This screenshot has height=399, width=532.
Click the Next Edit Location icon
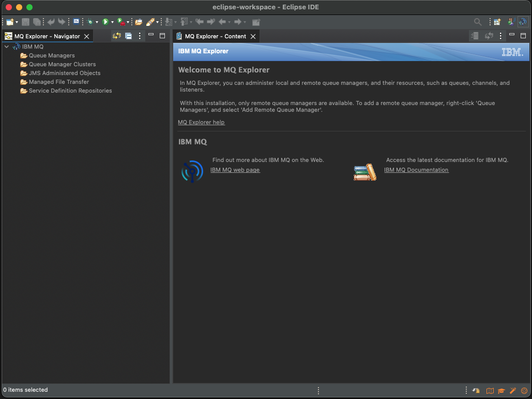(211, 22)
